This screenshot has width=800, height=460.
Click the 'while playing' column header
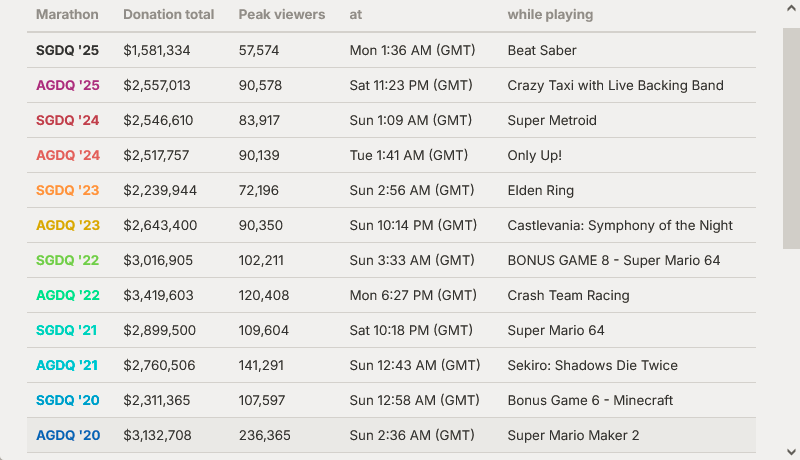coord(550,14)
